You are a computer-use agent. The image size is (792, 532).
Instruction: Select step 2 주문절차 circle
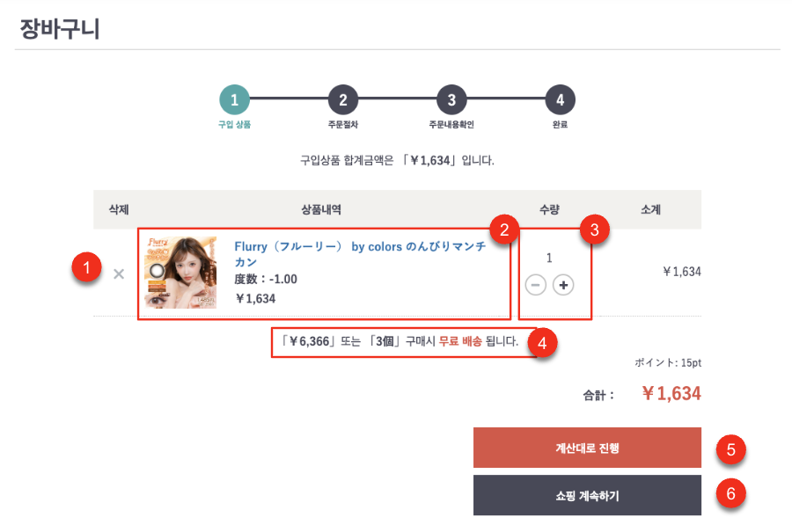343,100
